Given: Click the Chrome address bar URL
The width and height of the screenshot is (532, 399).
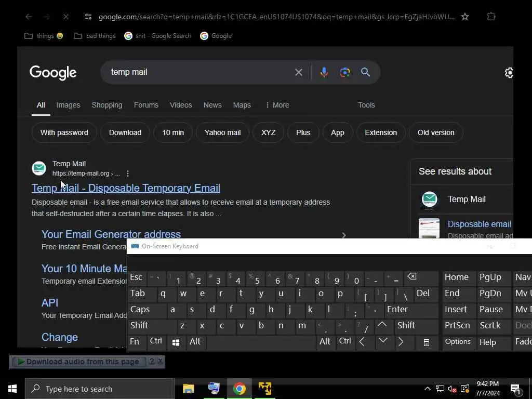Looking at the screenshot, I should coord(276,17).
